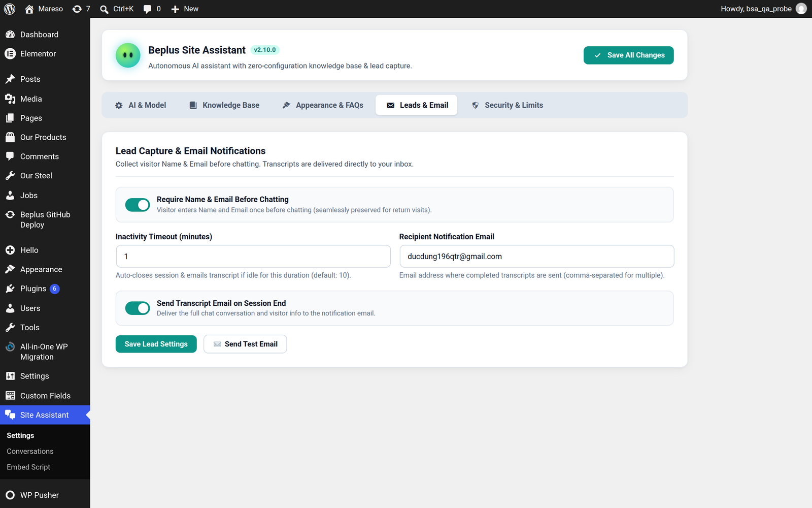The image size is (812, 508).
Task: Click the Posts pin icon
Action: click(10, 79)
